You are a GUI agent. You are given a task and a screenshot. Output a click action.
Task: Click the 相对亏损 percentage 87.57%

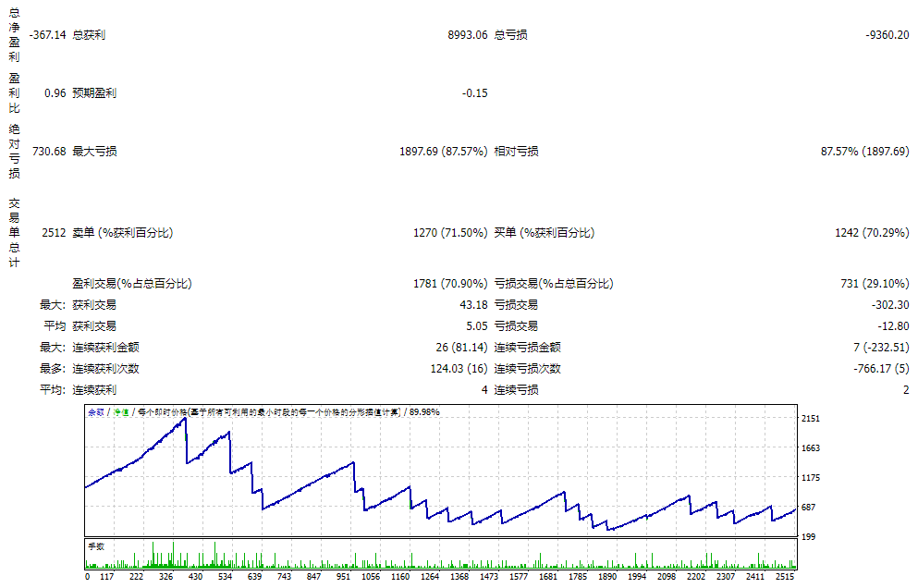click(838, 150)
